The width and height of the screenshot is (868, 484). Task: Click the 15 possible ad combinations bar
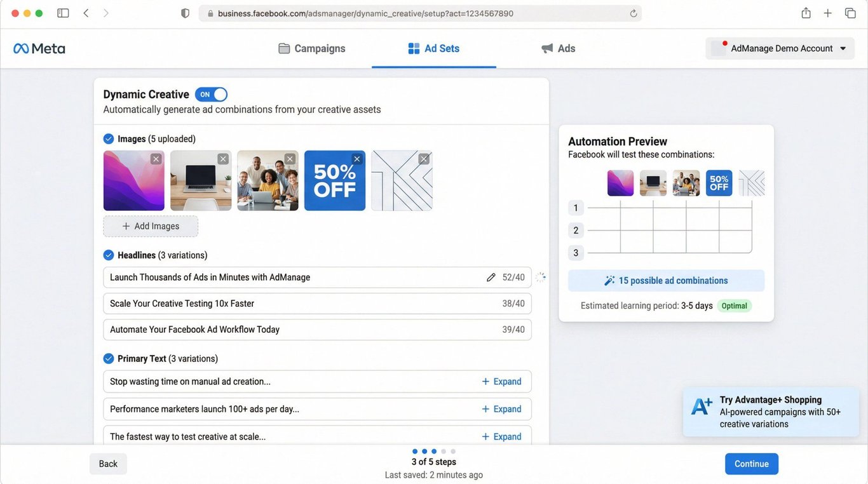tap(667, 281)
